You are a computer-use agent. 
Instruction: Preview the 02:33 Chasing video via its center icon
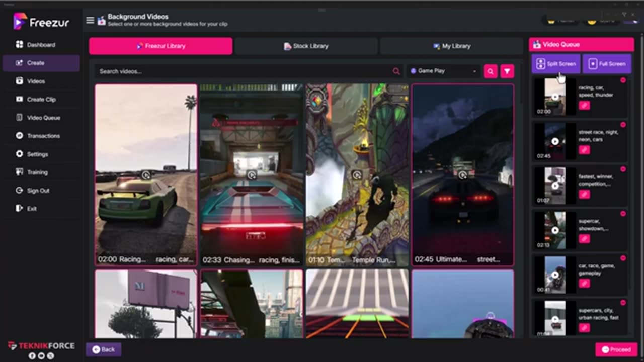[252, 175]
